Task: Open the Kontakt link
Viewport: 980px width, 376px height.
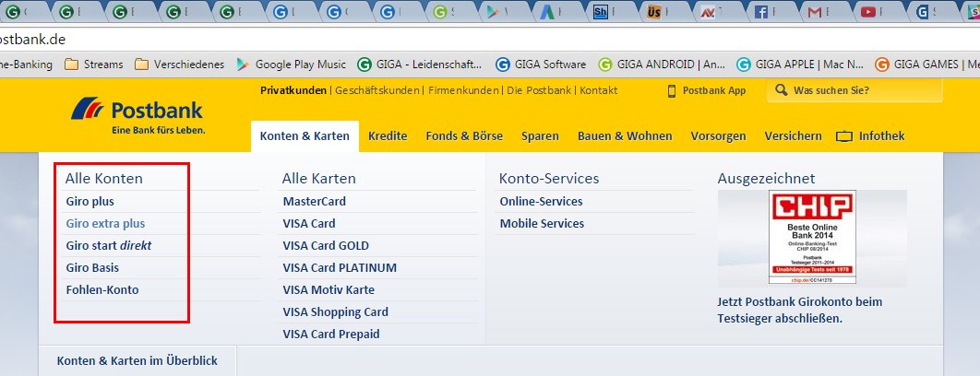Action: point(599,90)
